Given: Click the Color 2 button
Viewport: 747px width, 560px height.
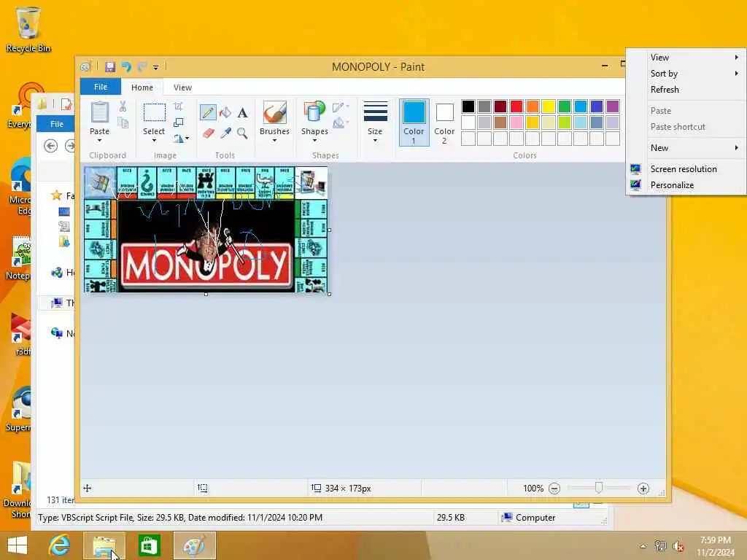Looking at the screenshot, I should (444, 122).
